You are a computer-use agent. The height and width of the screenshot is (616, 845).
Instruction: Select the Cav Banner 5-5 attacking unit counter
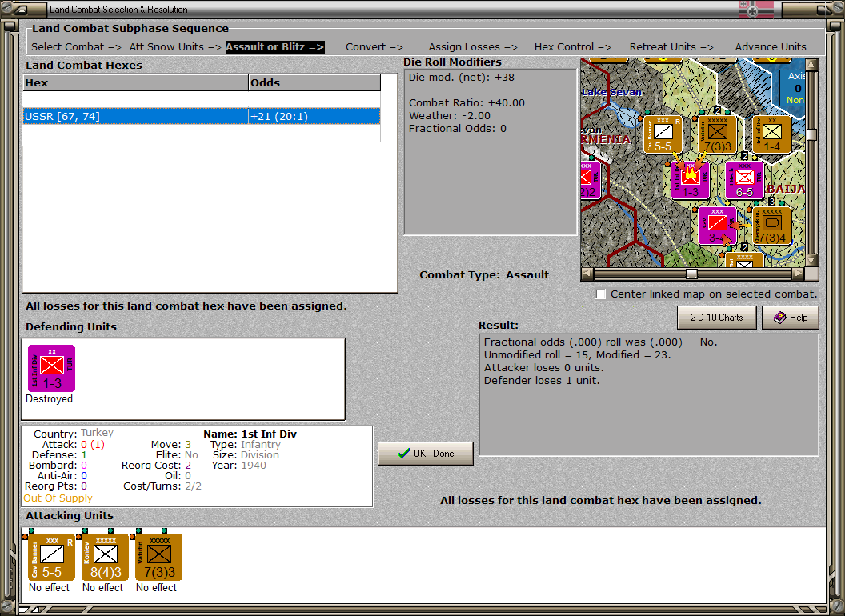(x=51, y=558)
